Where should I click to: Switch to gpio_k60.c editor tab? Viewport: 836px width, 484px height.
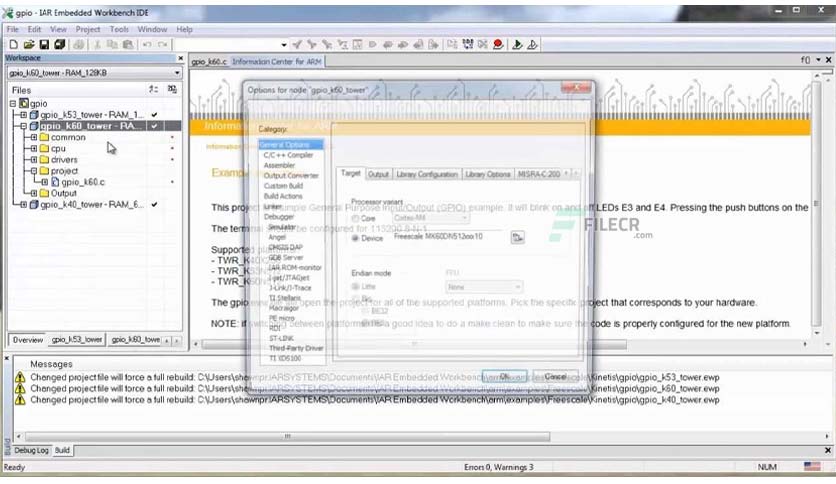209,62
